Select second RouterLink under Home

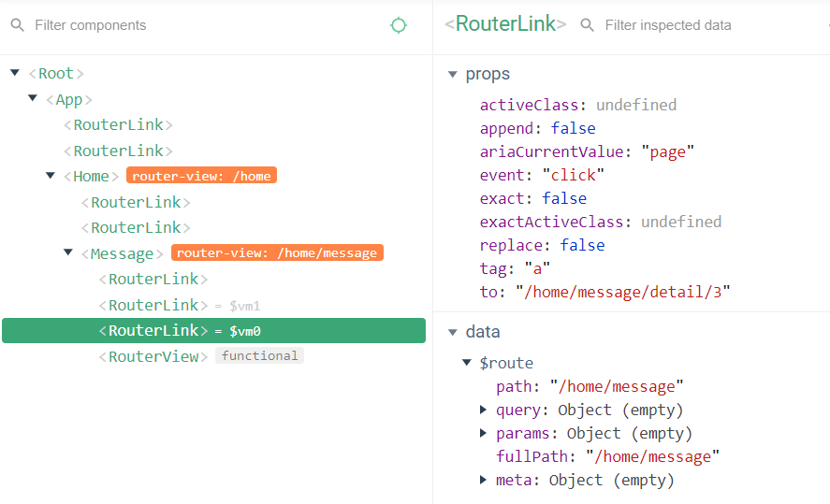pyautogui.click(x=136, y=227)
